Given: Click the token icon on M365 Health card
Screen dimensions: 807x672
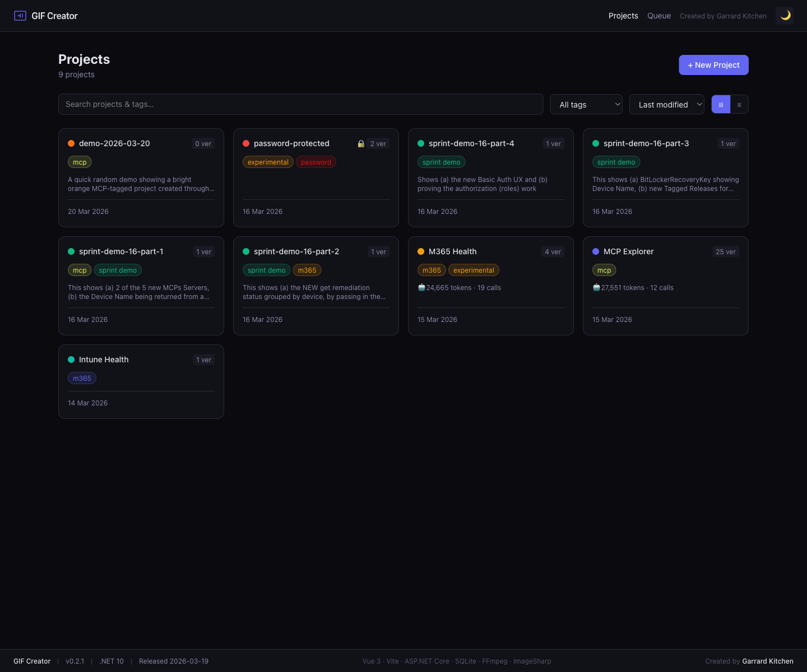Looking at the screenshot, I should click(421, 287).
